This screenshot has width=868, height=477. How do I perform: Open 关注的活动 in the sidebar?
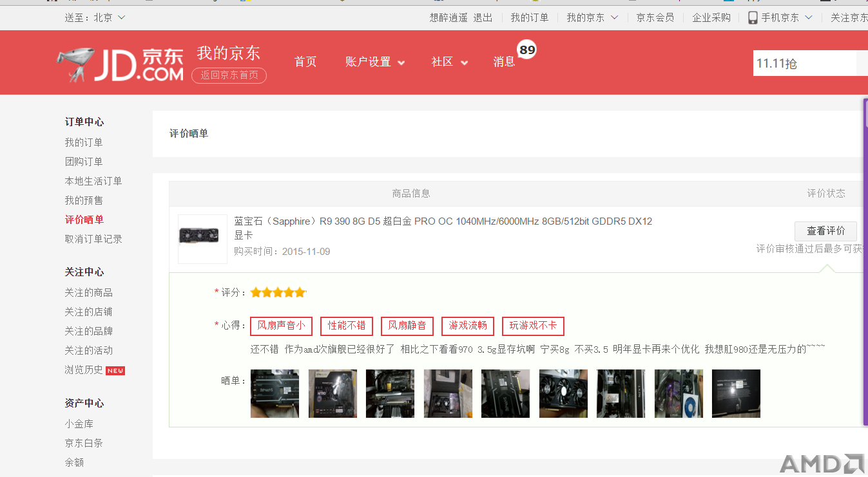click(x=88, y=350)
